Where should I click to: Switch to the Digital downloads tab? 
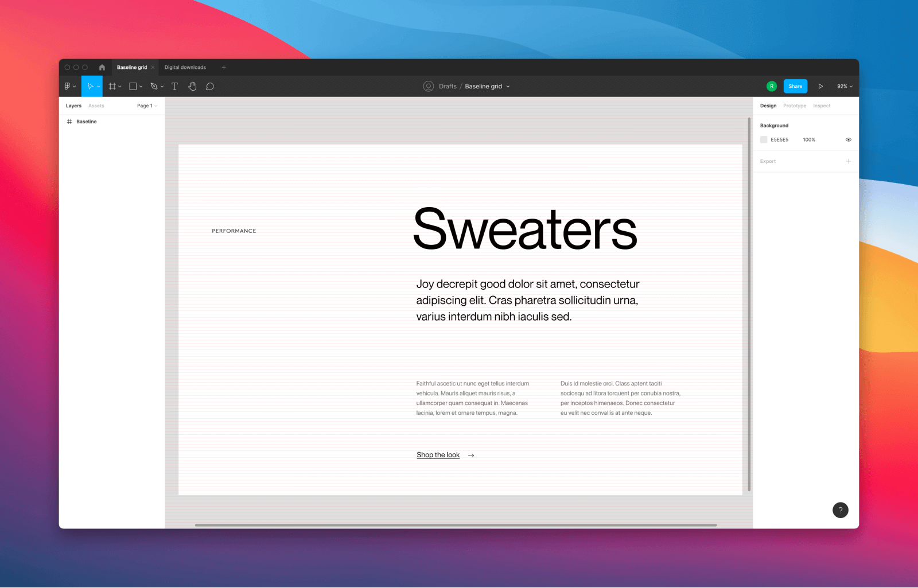coord(185,67)
